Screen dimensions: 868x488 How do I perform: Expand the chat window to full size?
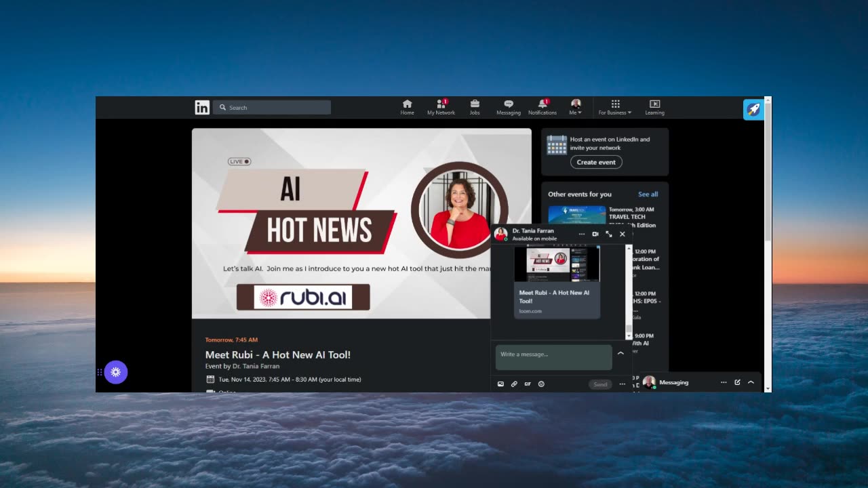coord(608,234)
